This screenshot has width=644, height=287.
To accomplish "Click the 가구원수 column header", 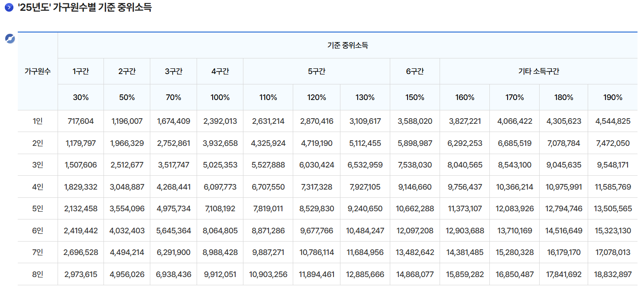I will [x=37, y=71].
